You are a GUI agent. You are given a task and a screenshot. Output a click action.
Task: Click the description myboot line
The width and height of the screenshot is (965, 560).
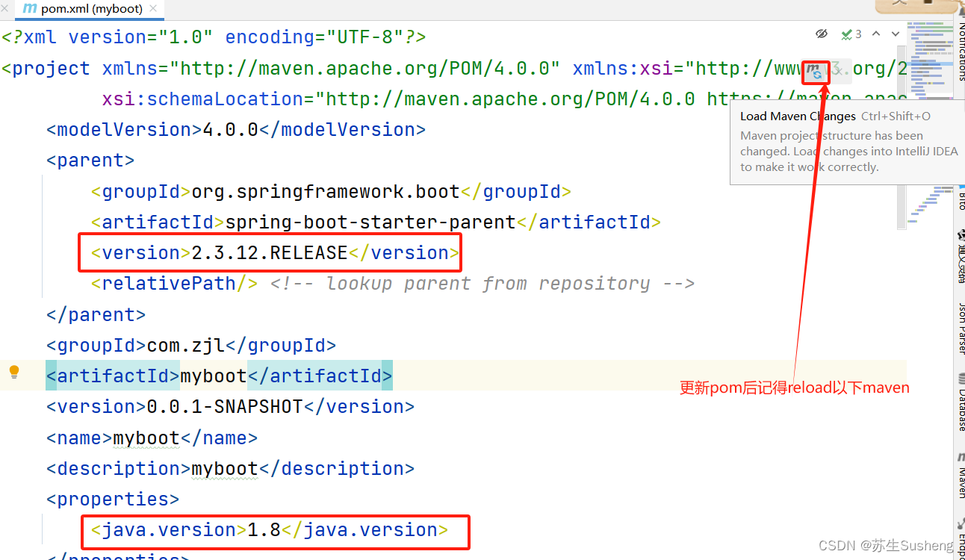pos(230,469)
